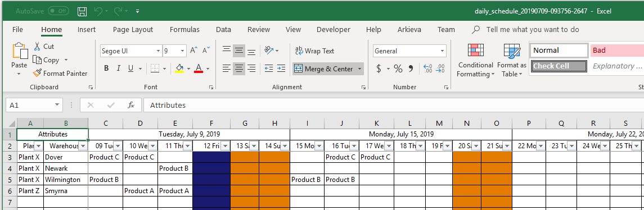
Task: Toggle Wrap Text
Action: (x=315, y=51)
